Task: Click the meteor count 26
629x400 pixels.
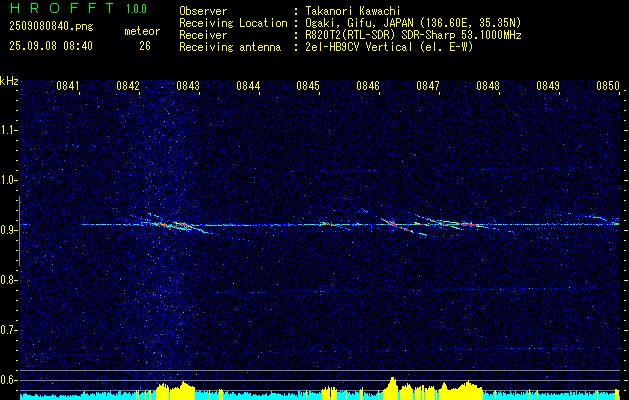Action: coord(145,46)
